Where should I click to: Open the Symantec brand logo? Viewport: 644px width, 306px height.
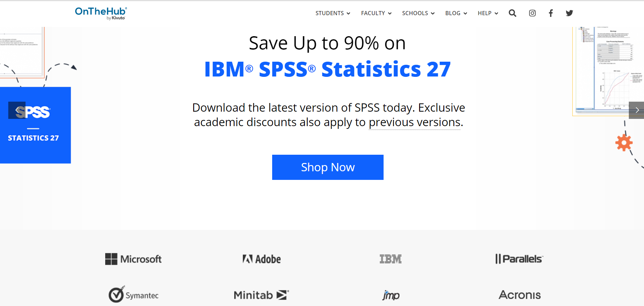(x=133, y=294)
